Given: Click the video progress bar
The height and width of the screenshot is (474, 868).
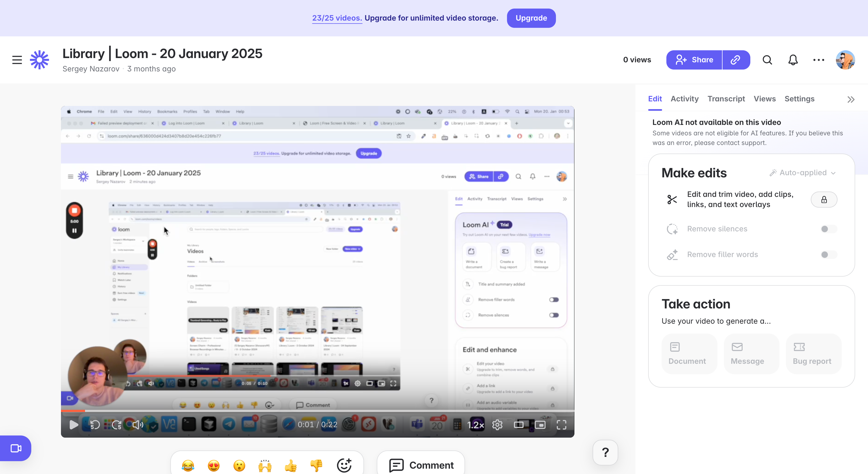Looking at the screenshot, I should 317,411.
